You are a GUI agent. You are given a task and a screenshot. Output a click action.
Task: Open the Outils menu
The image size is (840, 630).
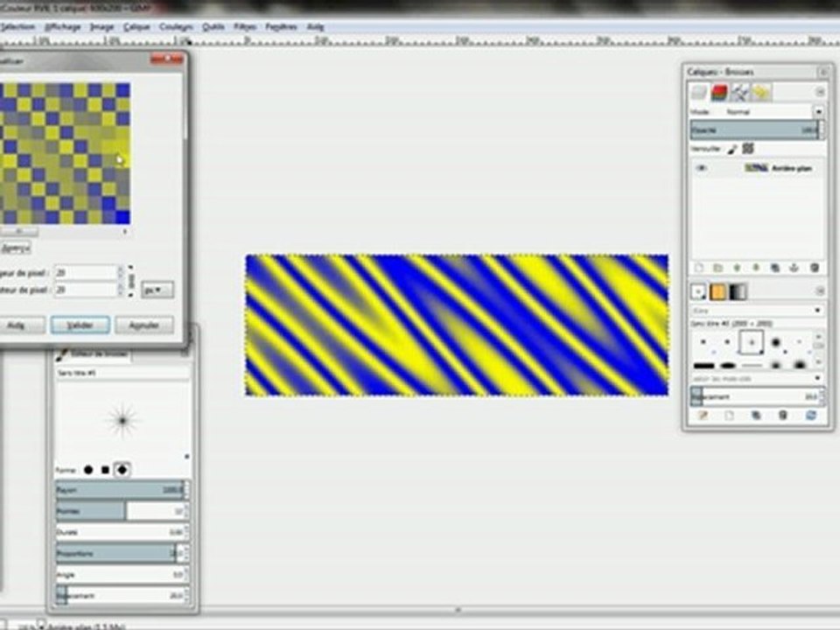tap(213, 26)
